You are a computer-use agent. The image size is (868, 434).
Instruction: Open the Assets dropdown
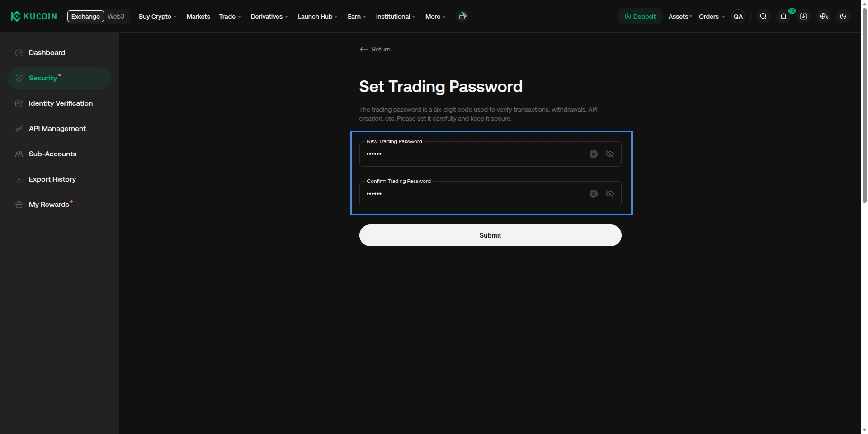click(x=680, y=16)
